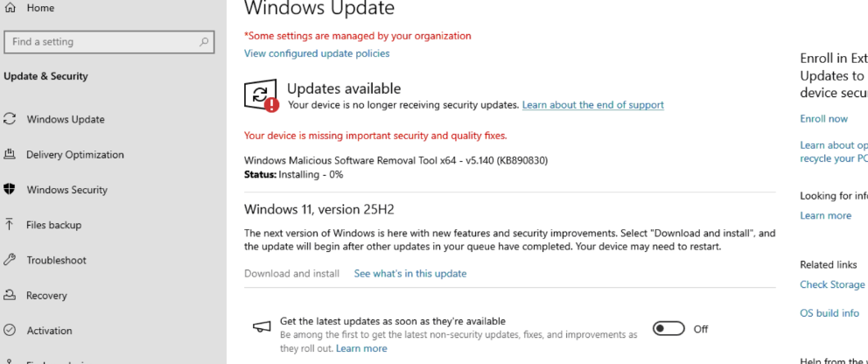Open Delivery Optimization via its icon
This screenshot has height=364, width=868.
pos(10,154)
